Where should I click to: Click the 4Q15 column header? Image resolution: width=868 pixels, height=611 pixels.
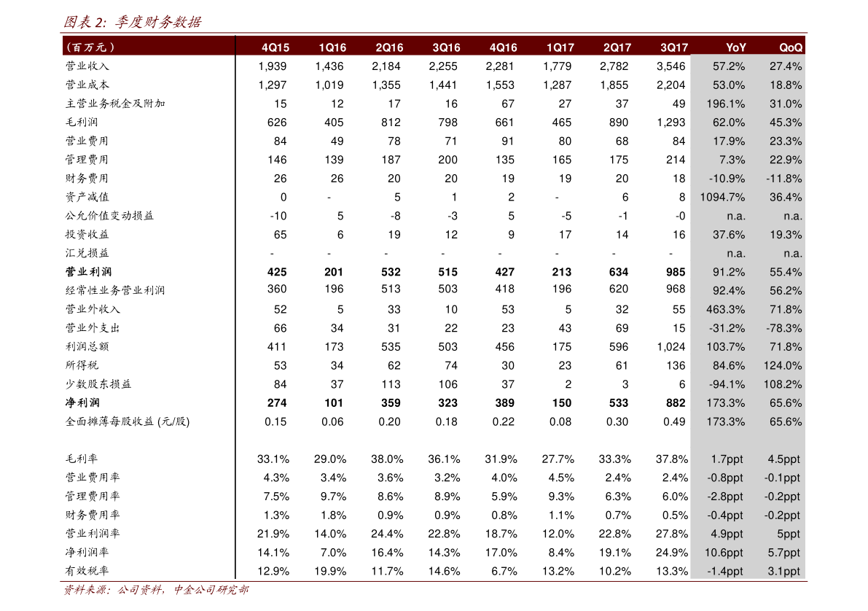coord(275,47)
